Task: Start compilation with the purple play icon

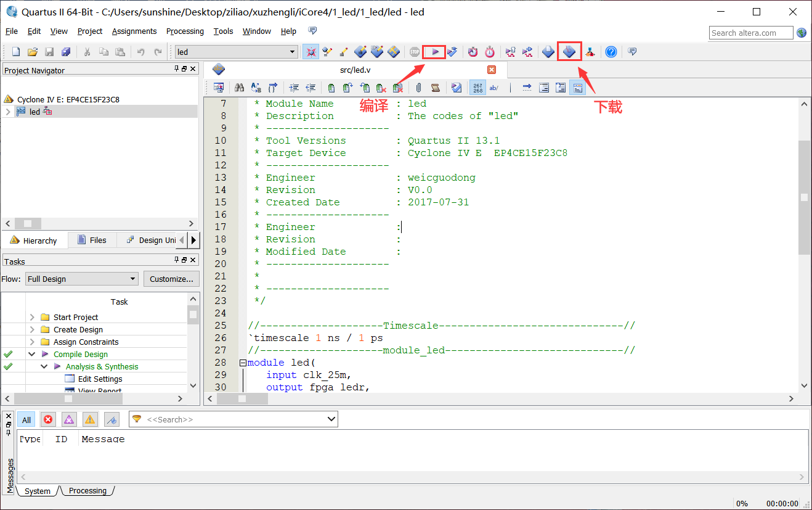Action: (435, 52)
